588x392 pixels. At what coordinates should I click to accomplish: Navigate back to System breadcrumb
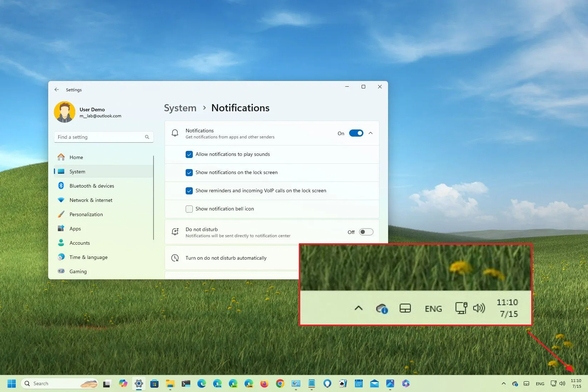(x=180, y=108)
